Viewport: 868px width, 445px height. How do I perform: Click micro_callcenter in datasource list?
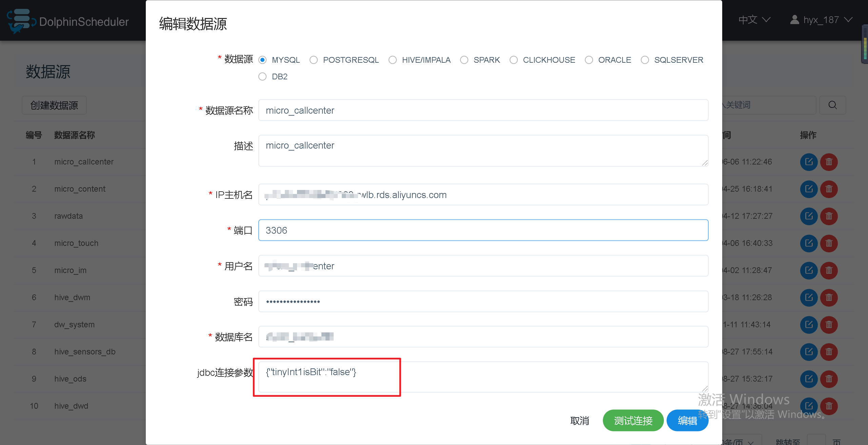tap(84, 162)
